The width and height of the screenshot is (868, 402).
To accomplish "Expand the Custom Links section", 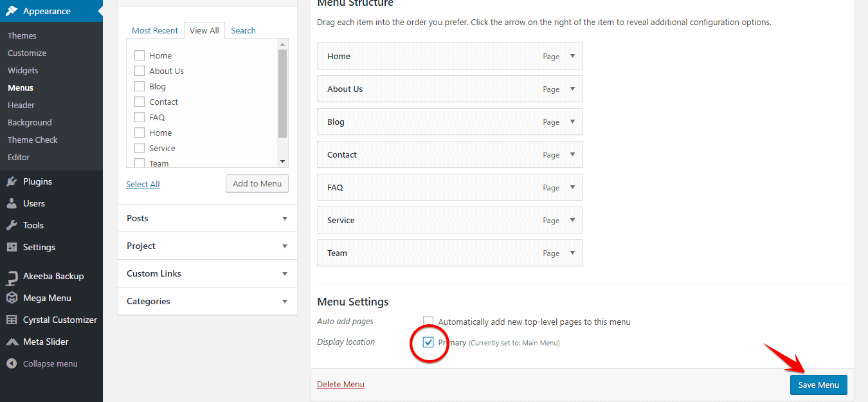I will [285, 273].
